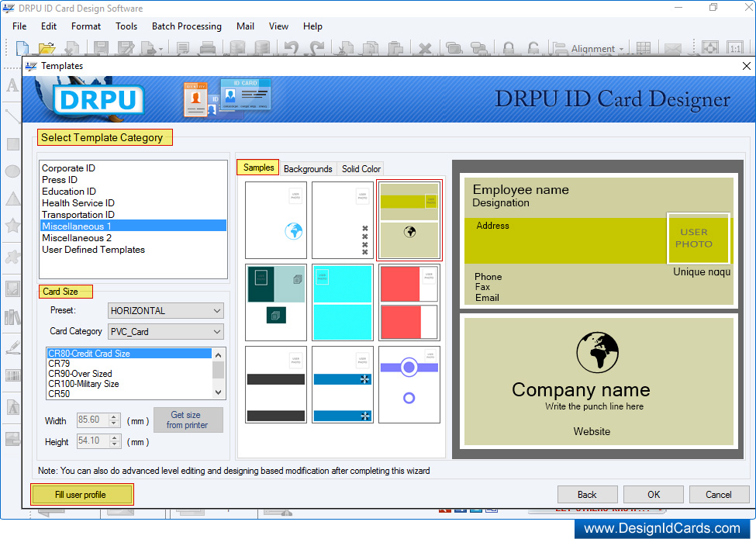Open the Alignment dropdown in toolbar
Screen dimensions: 756x539
[x=597, y=49]
